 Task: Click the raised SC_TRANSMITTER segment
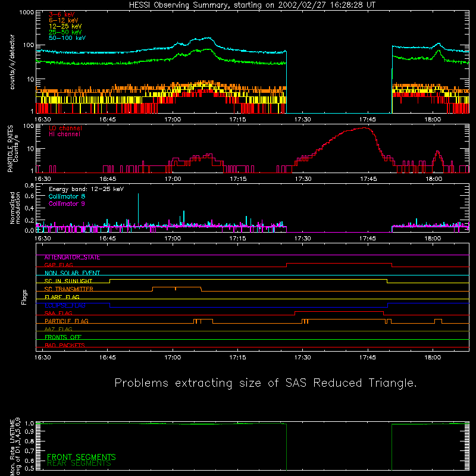click(x=177, y=287)
